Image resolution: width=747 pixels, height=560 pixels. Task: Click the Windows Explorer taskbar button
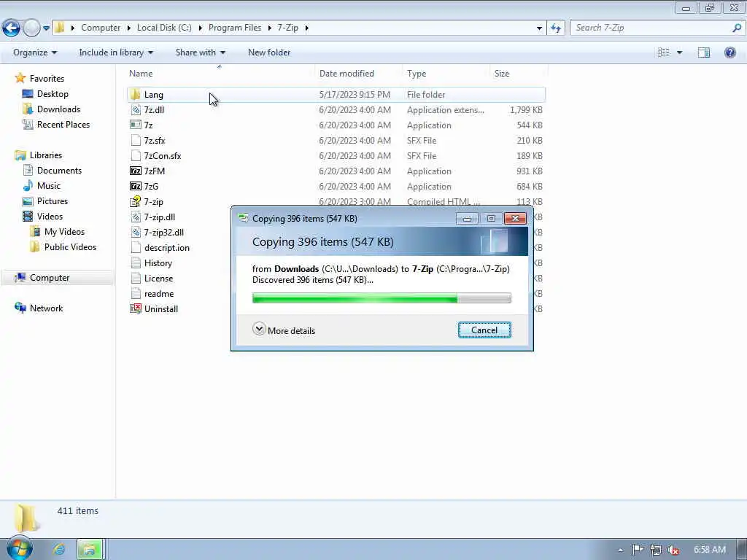pos(90,550)
